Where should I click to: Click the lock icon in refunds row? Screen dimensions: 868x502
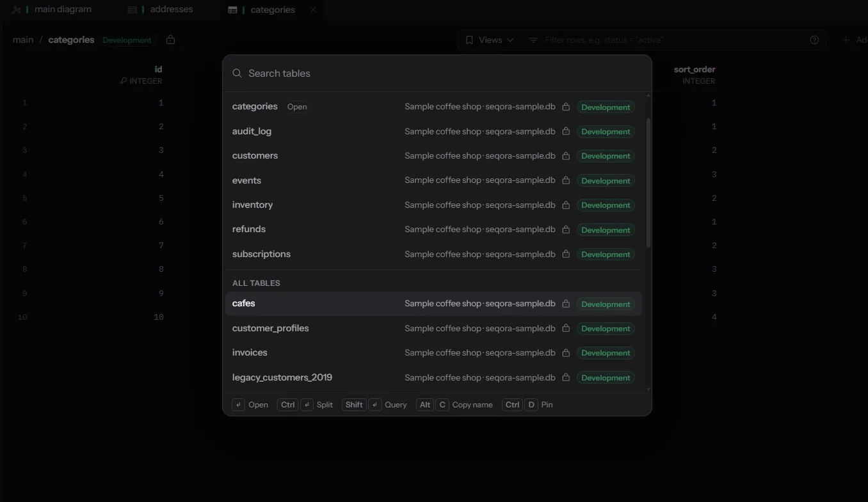566,230
